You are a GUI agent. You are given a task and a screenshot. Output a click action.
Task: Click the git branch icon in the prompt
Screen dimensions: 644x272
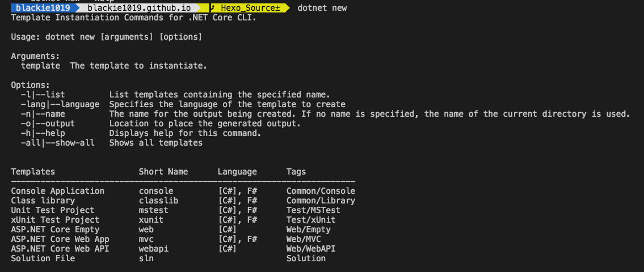tap(211, 8)
